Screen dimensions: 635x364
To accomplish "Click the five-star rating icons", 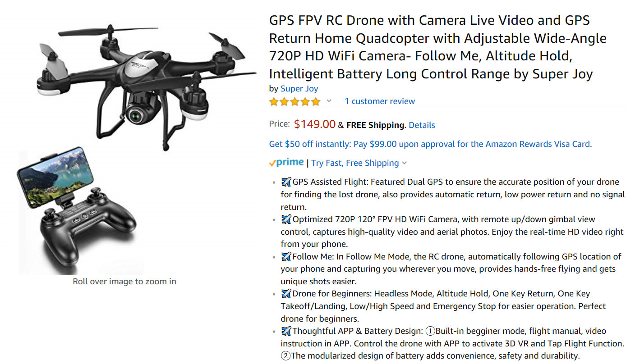I will pos(294,101).
